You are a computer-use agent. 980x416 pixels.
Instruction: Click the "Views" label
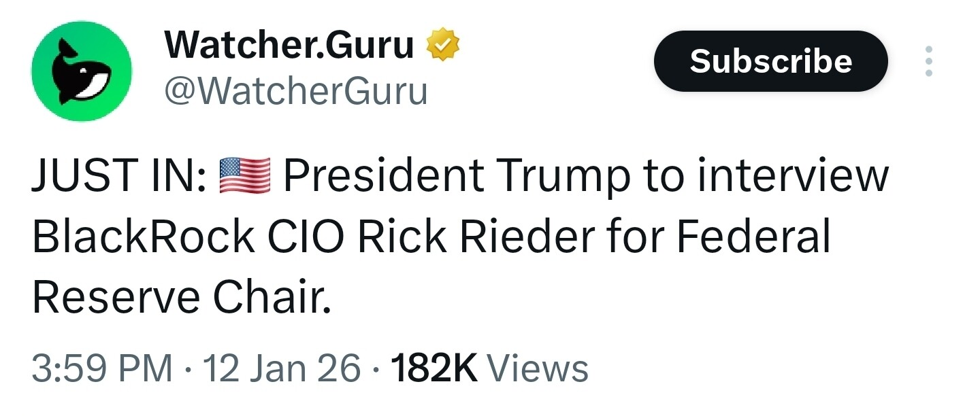(x=538, y=369)
